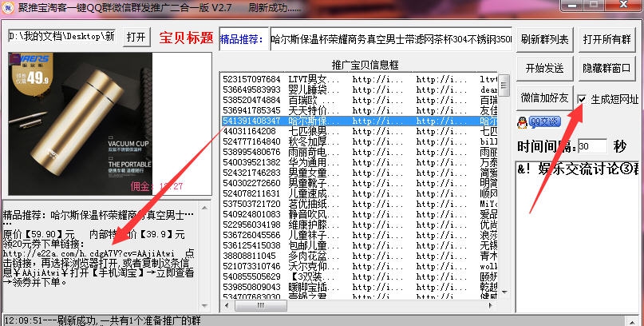Select row 536941785345 天天特价
Image resolution: width=644 pixels, height=326 pixels.
(359, 110)
